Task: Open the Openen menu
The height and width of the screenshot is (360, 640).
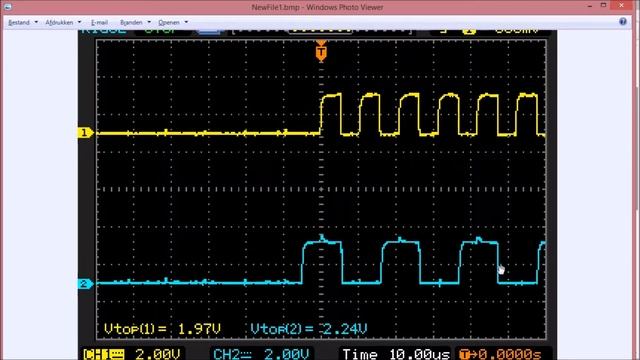Action: click(169, 22)
